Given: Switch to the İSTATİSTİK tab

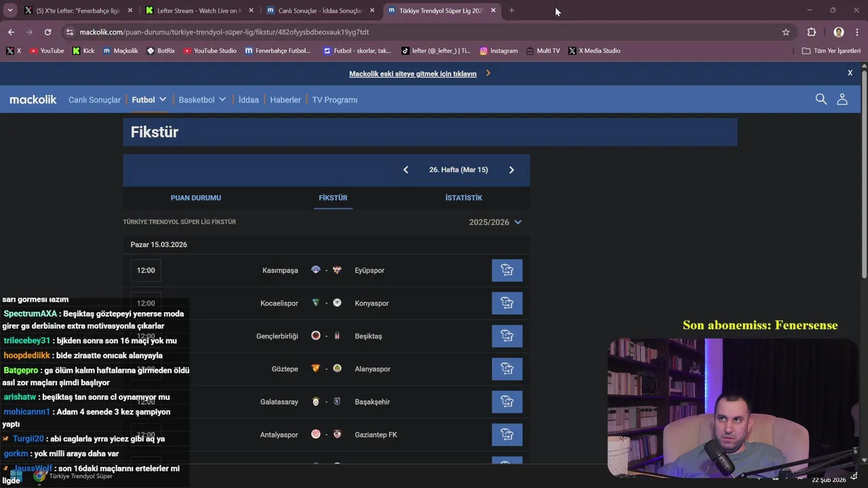Looking at the screenshot, I should click(x=464, y=198).
